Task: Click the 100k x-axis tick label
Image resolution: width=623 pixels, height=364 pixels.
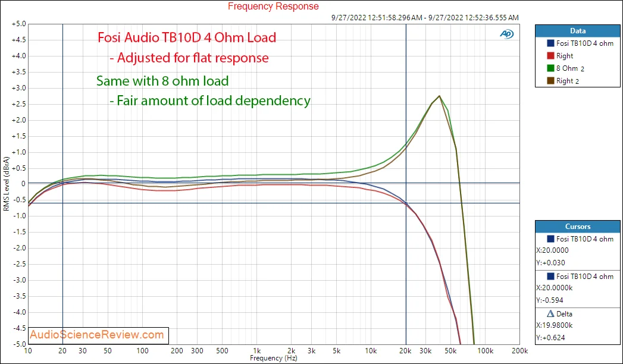Action: click(x=485, y=351)
